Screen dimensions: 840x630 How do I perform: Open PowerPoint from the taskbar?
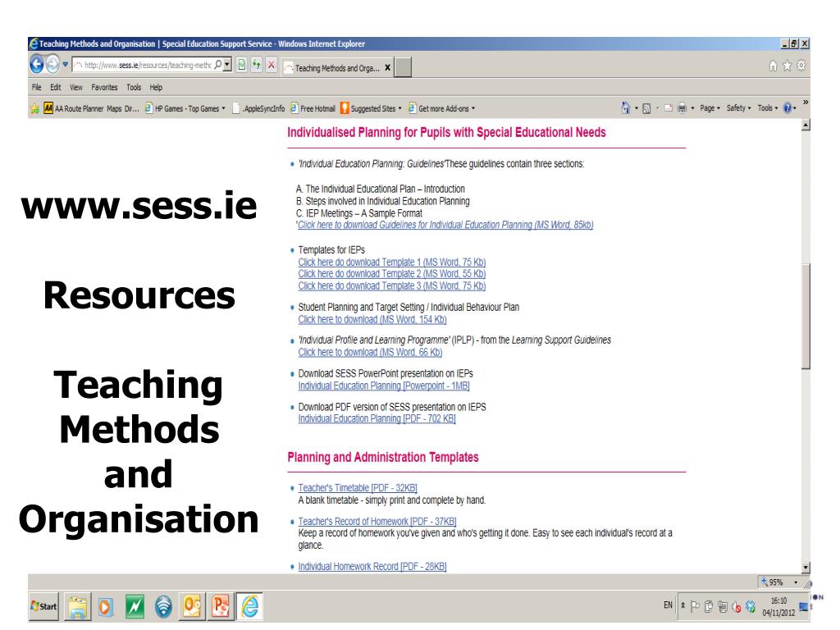(221, 606)
